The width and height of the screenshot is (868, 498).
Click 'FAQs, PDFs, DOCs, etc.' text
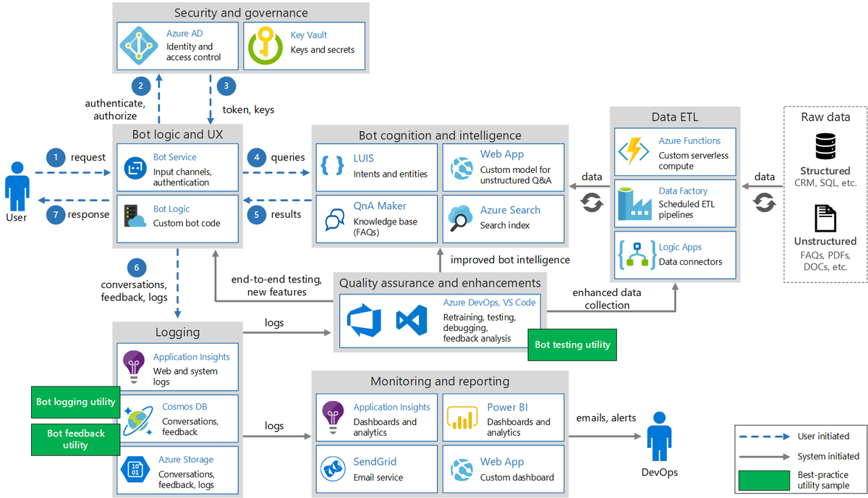coord(825,261)
